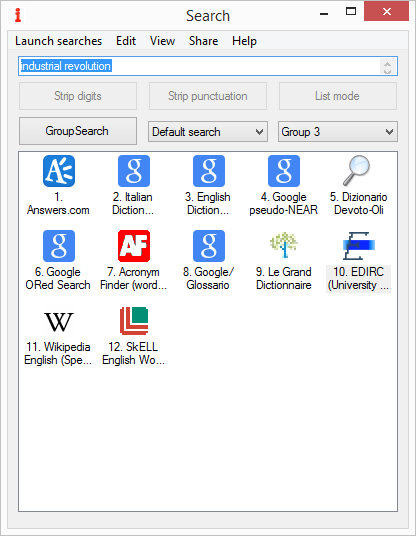The height and width of the screenshot is (536, 416).
Task: Close the Search window
Action: 387,12
